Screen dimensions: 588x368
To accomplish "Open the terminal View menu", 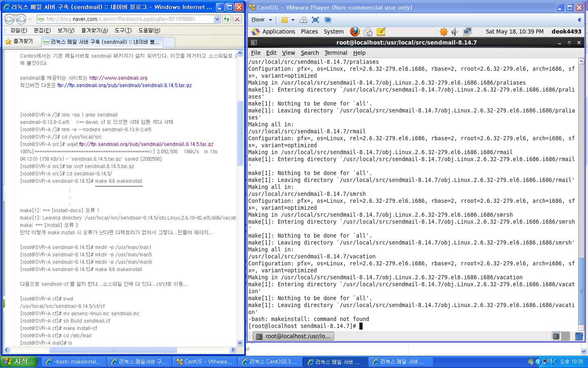I will point(288,53).
